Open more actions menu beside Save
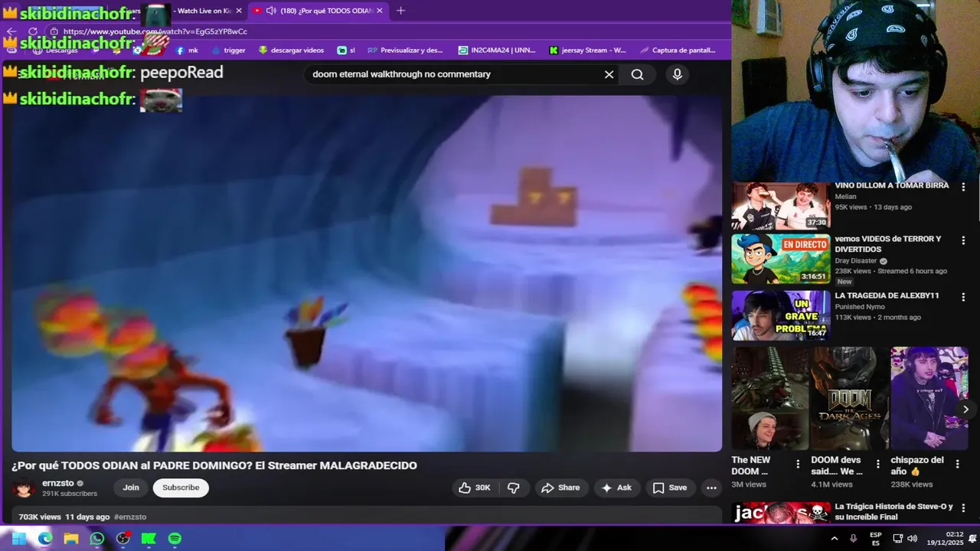 coord(711,487)
